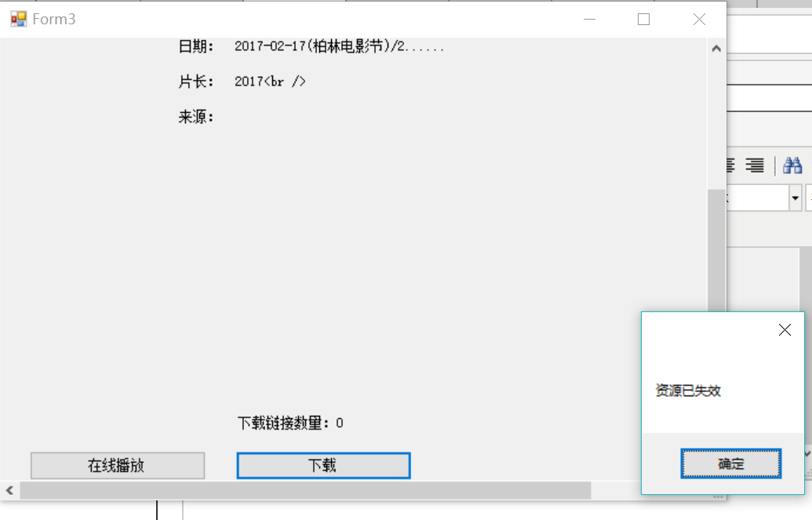Image resolution: width=812 pixels, height=520 pixels.
Task: Click the Form3 horizontal scrollbar thumb
Action: [x=305, y=490]
